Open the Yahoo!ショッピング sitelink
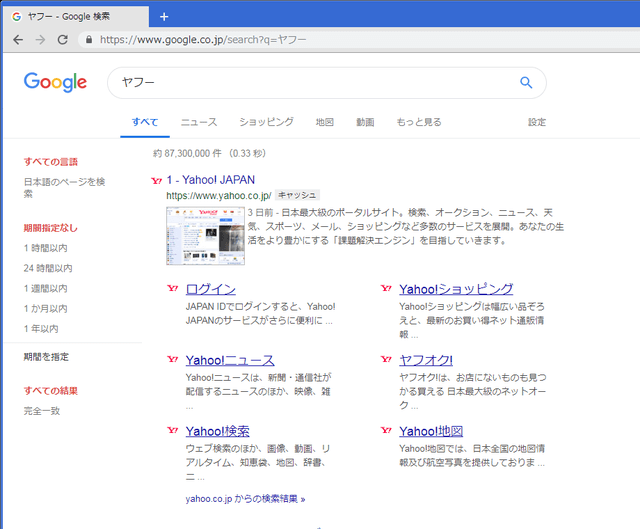Screen dimensions: 640x529 click(456, 289)
